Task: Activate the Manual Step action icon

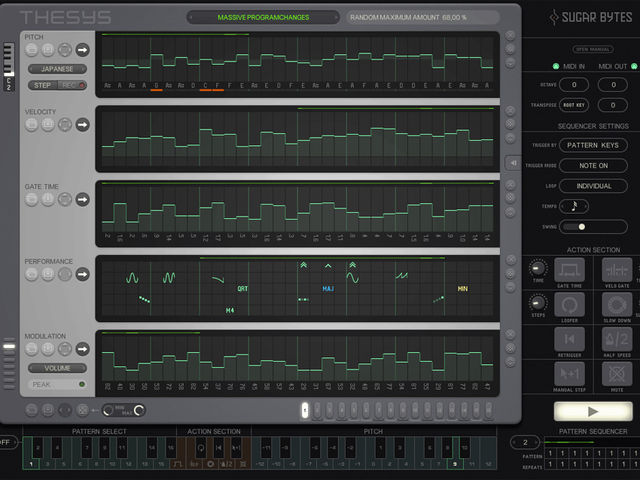Action: (569, 374)
